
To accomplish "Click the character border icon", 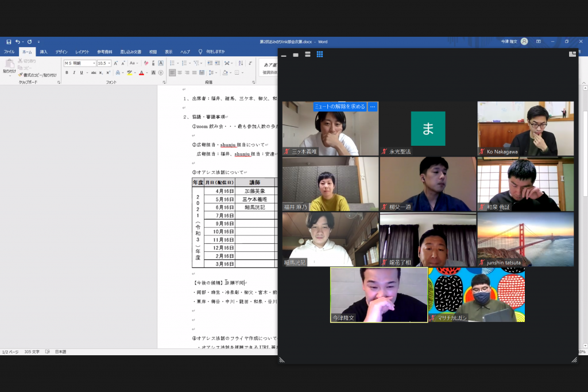I will coord(161,63).
